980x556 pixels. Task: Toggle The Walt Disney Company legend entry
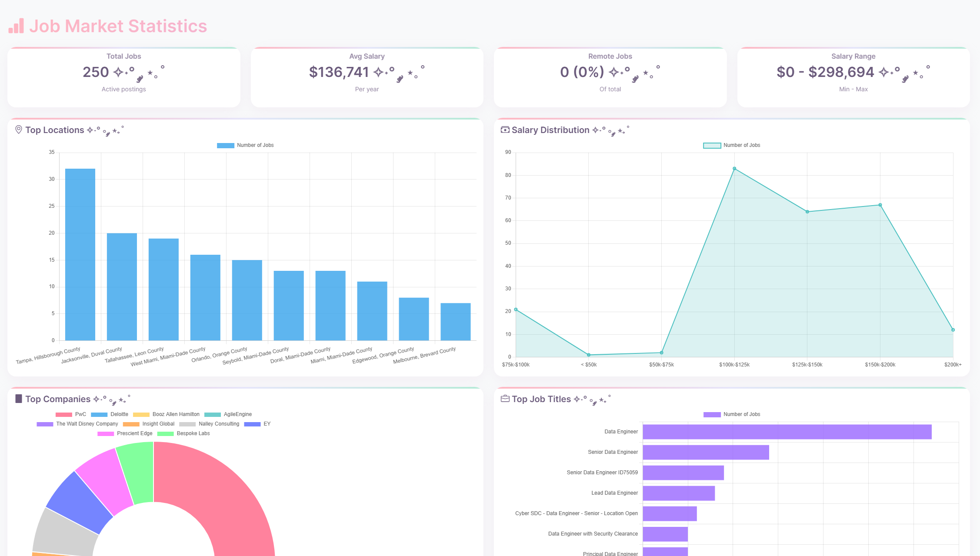pyautogui.click(x=77, y=424)
